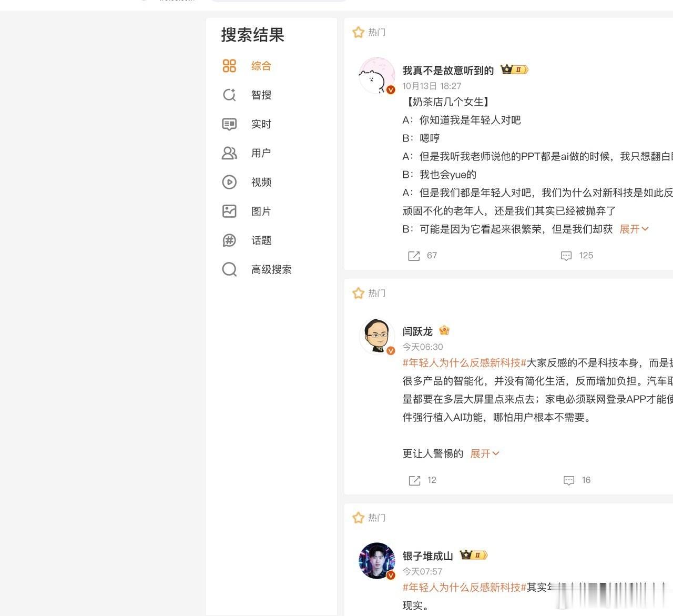Viewport: 673px width, 616px height.
Task: Switch to the 视频 tab label
Action: click(261, 182)
